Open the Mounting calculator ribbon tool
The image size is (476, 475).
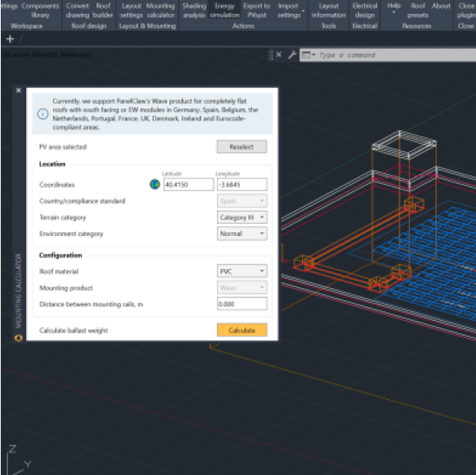point(160,10)
